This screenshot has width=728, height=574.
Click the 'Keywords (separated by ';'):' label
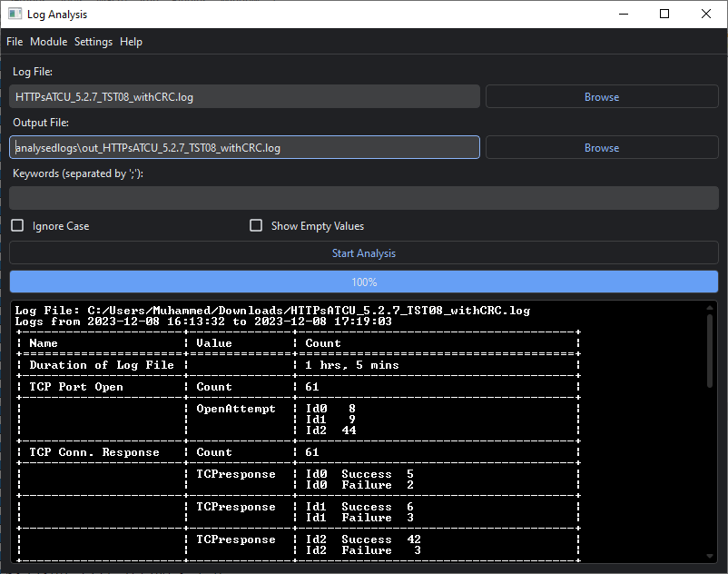(x=78, y=173)
